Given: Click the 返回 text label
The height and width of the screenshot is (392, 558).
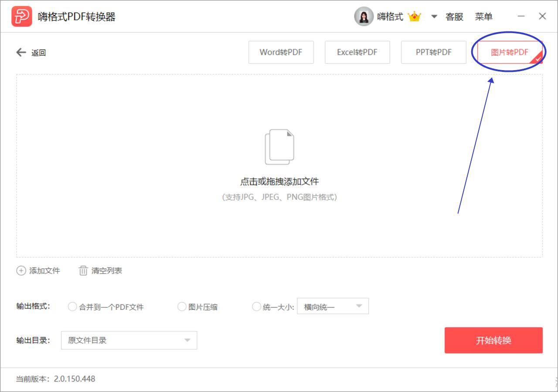Looking at the screenshot, I should 38,53.
